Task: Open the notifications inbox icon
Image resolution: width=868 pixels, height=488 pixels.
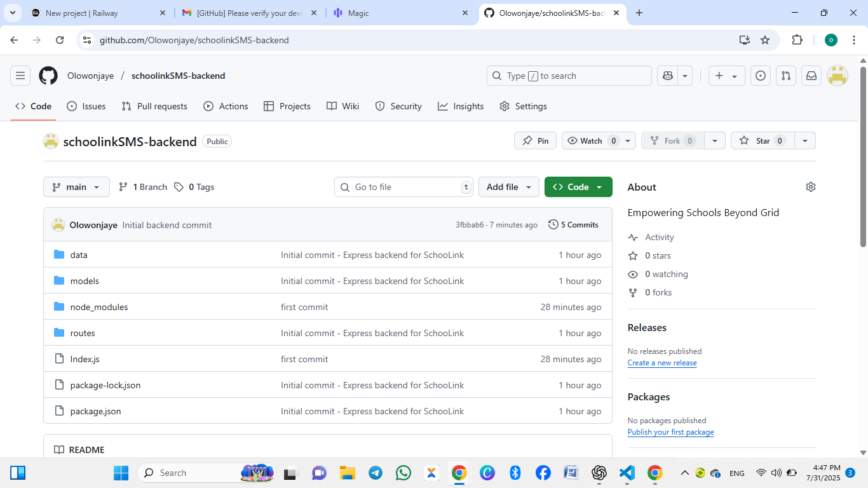Action: click(x=811, y=76)
